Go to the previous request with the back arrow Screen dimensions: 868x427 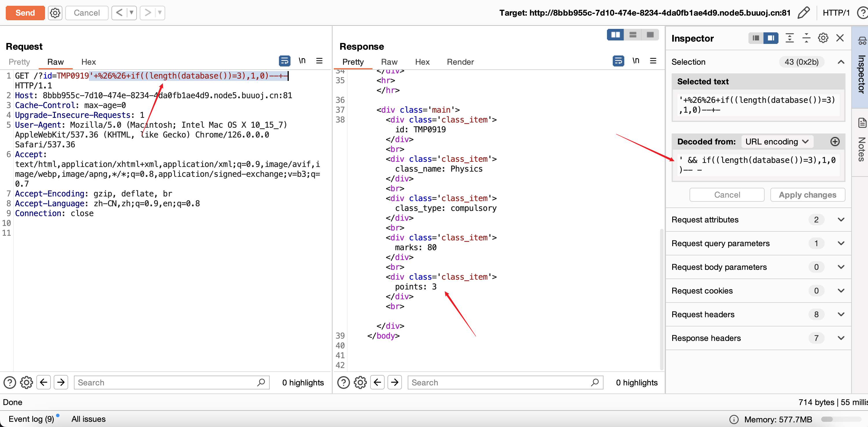[119, 13]
